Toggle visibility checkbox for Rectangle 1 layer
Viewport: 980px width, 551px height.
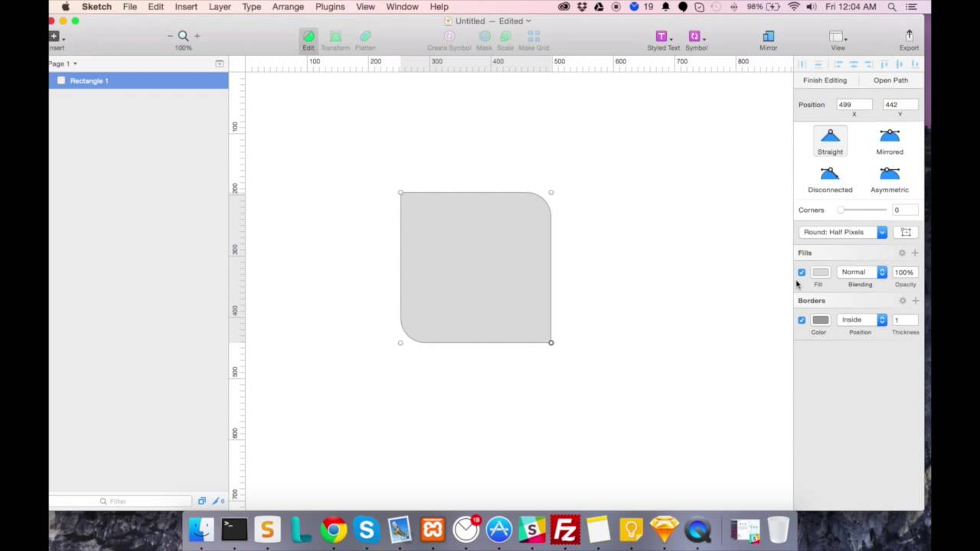pos(61,80)
